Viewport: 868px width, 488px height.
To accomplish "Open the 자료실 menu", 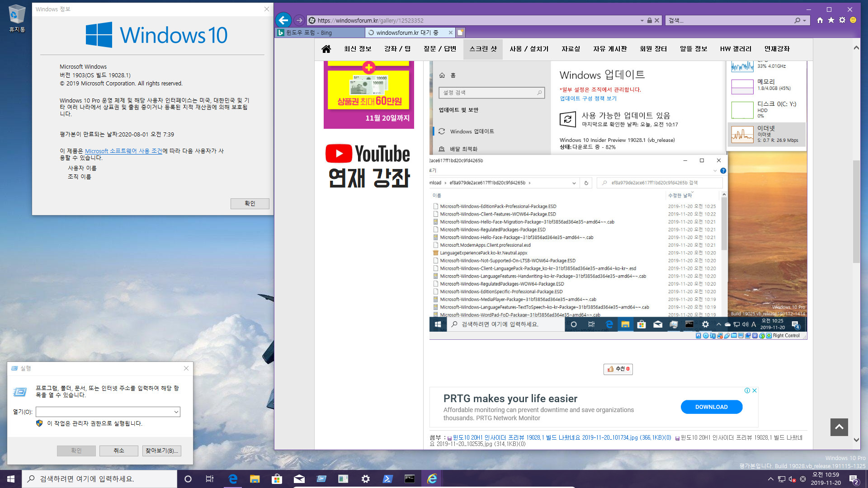I will click(571, 49).
